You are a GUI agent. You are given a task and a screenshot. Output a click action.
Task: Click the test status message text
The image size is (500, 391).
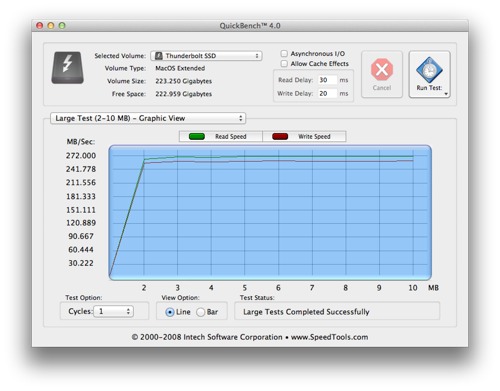[x=306, y=312]
